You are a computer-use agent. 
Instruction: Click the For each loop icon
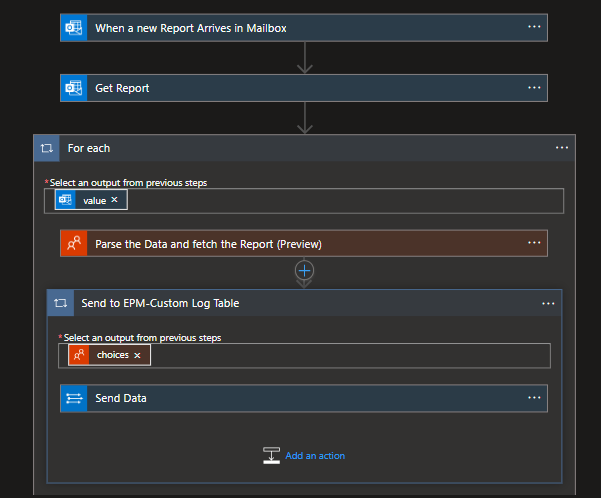pos(47,148)
